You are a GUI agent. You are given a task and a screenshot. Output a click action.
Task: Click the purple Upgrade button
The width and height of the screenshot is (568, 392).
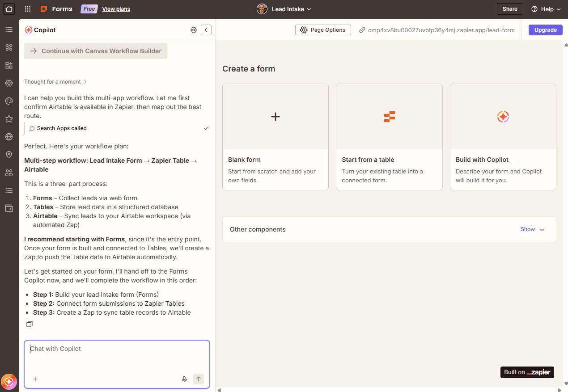coord(546,30)
